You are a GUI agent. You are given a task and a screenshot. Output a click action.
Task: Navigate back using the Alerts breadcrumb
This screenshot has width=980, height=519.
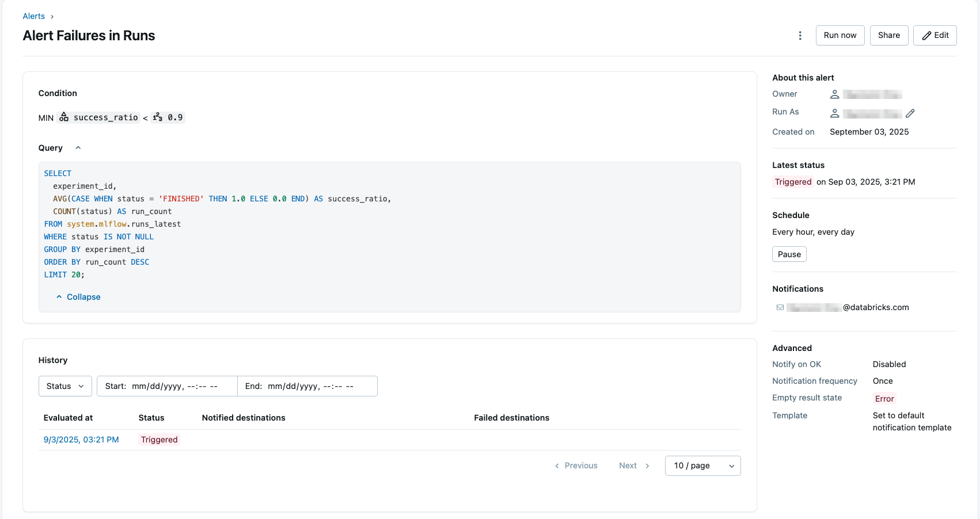pyautogui.click(x=33, y=16)
